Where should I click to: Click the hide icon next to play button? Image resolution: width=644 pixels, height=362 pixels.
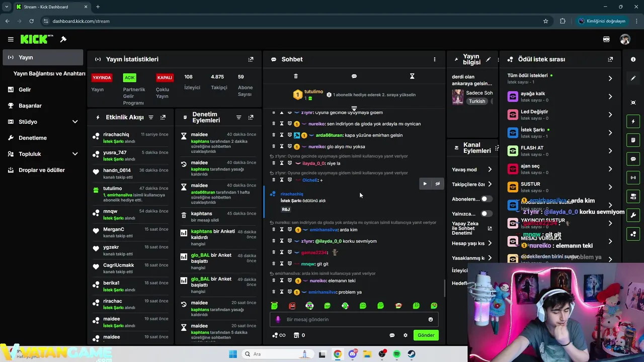[438, 184]
